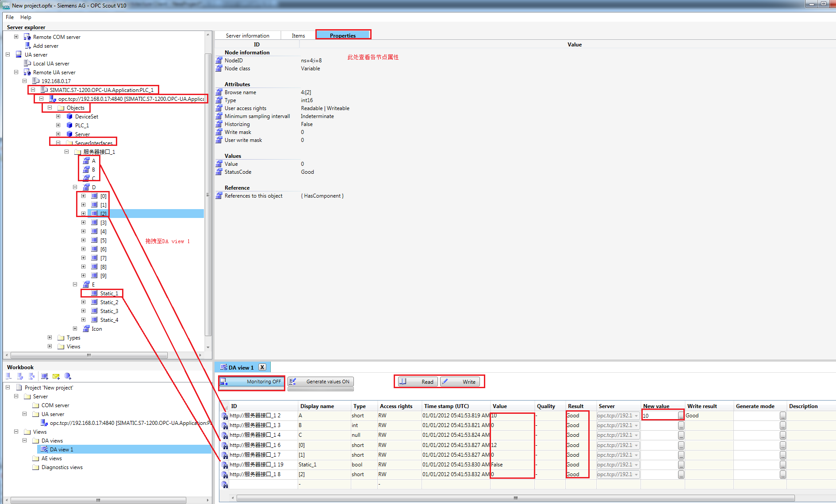Select the DeviceSet cube icon
Screen dimensions: 836x504
tap(69, 116)
